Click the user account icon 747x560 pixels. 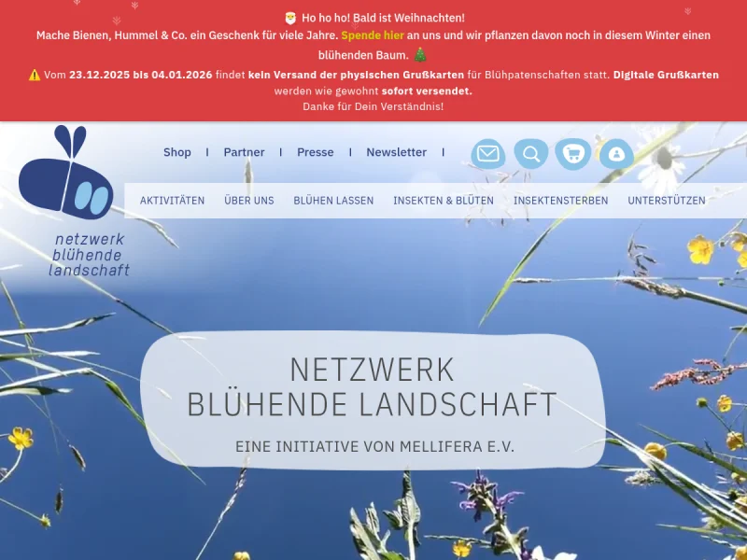click(x=615, y=153)
